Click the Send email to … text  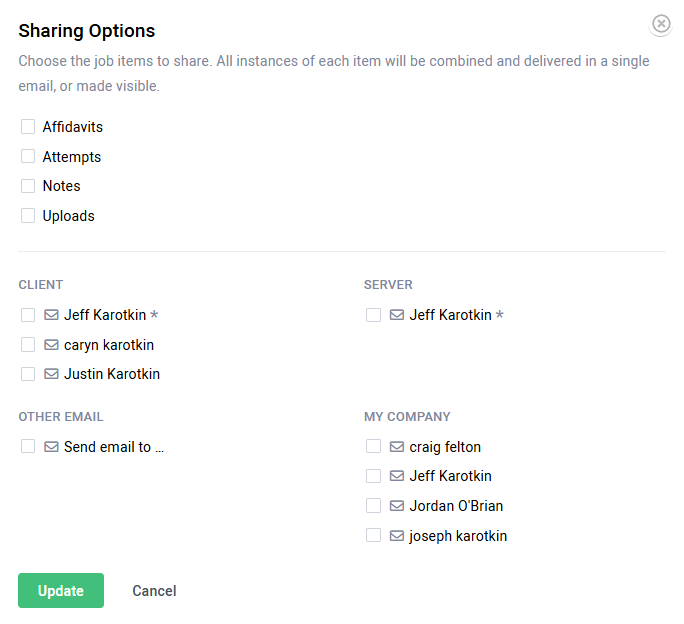click(113, 447)
